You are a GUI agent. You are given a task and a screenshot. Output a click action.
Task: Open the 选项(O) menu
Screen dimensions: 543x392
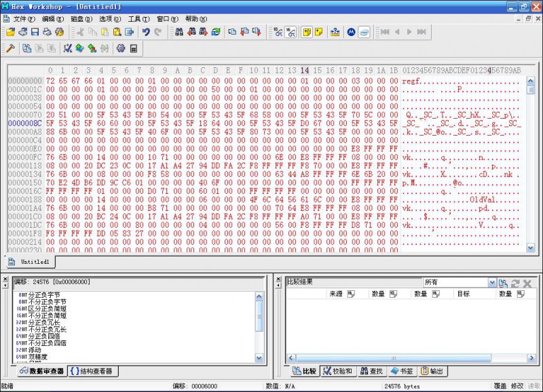110,19
